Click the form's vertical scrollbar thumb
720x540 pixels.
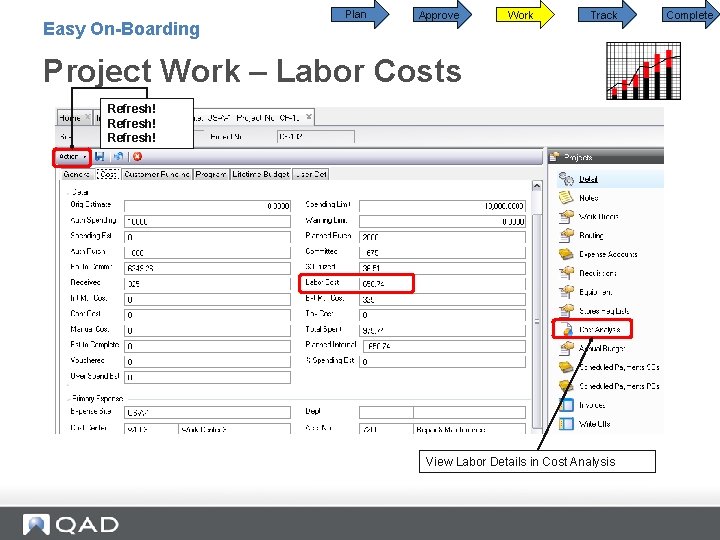pyautogui.click(x=536, y=321)
